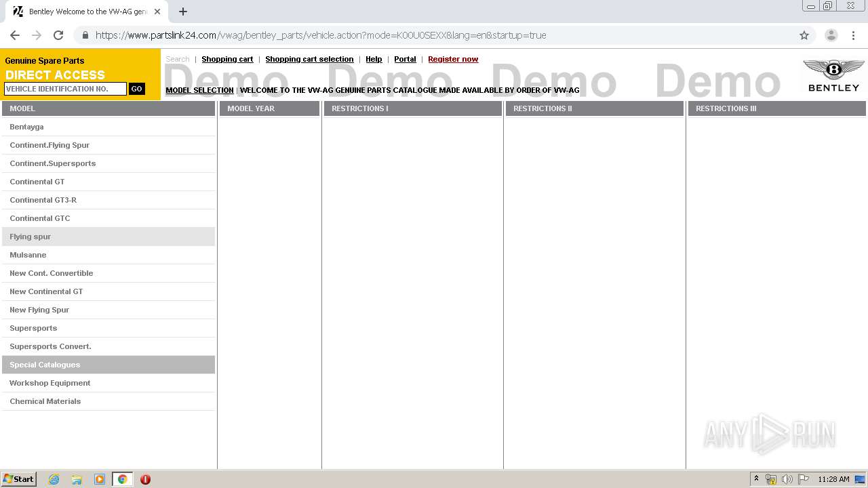Open the Shopping cart selection link
Image resolution: width=868 pixels, height=488 pixels.
pos(309,59)
